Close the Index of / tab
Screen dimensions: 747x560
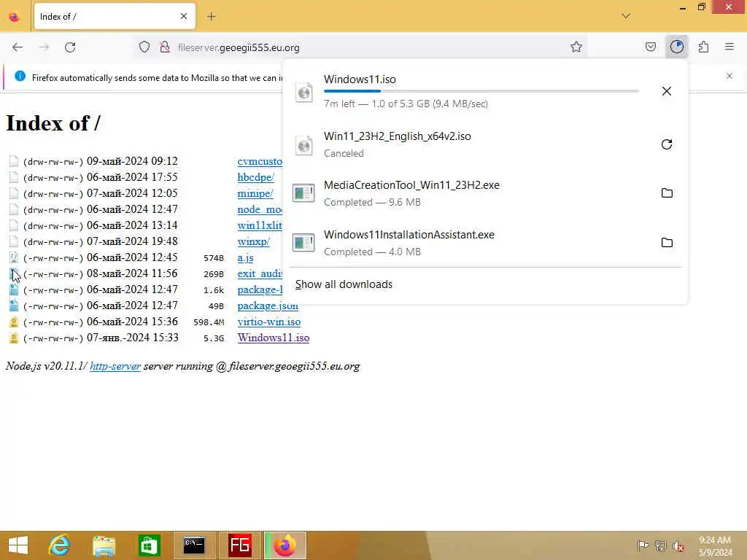(184, 17)
